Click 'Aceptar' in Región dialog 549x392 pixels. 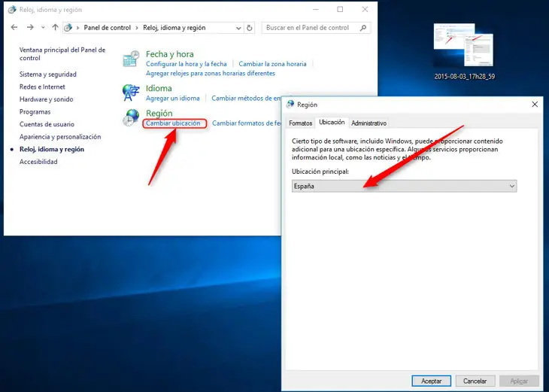(432, 381)
